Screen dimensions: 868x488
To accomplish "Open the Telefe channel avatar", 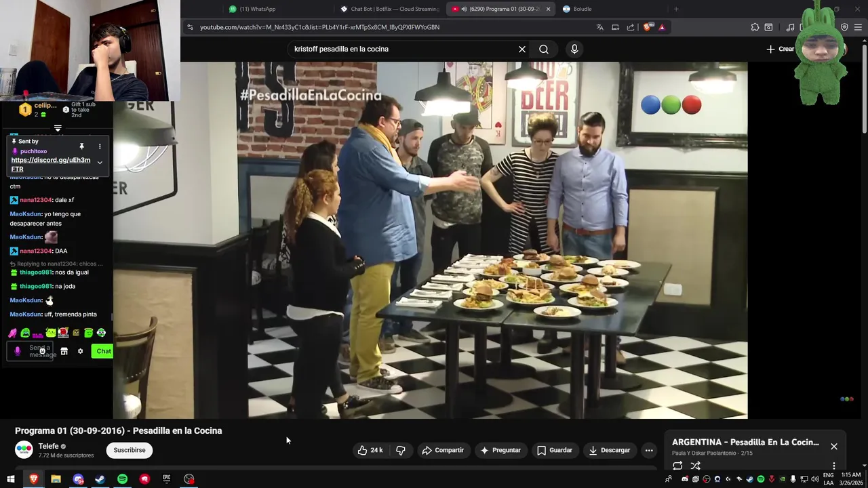I will [24, 450].
